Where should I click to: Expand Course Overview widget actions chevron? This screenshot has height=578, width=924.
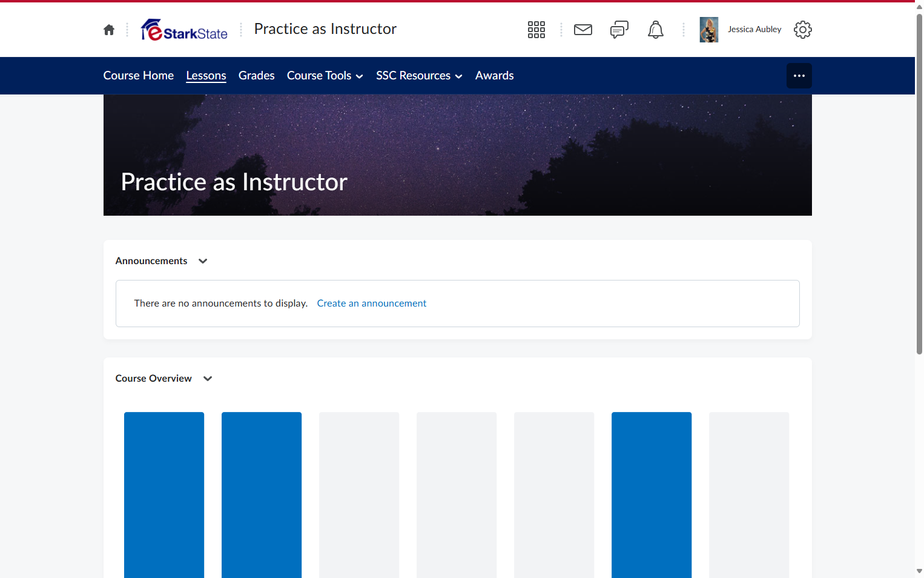[x=208, y=379]
